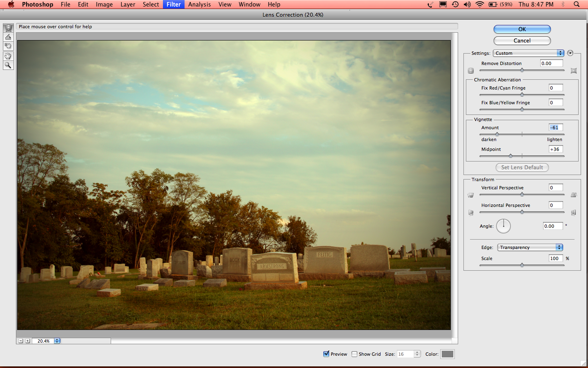Select the Hand tool
588x368 pixels.
tap(8, 56)
